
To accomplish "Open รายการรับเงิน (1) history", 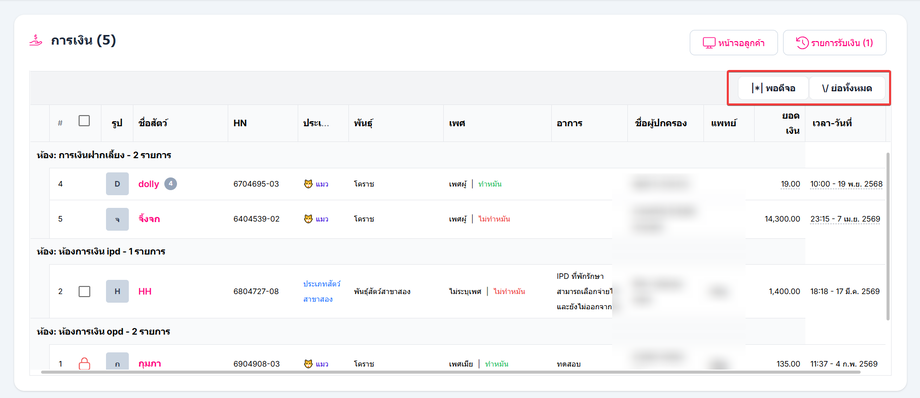I will [x=834, y=43].
